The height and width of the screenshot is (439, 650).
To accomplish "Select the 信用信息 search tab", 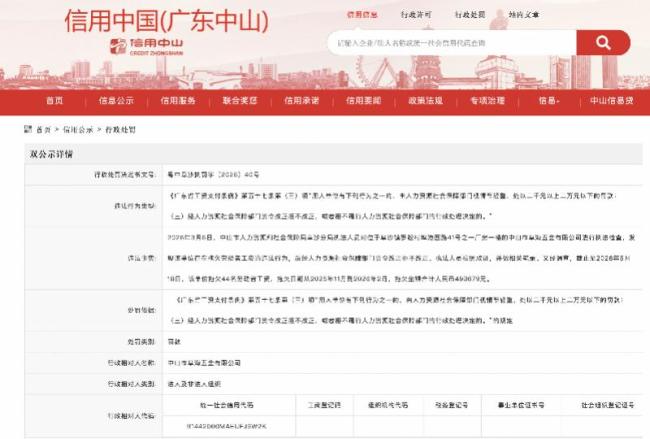I will (362, 15).
